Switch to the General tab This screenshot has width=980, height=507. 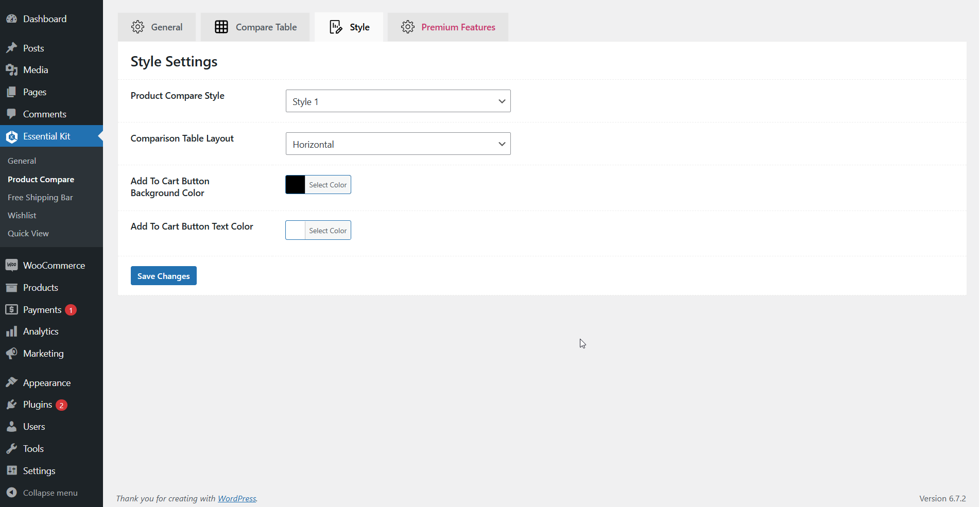point(157,27)
